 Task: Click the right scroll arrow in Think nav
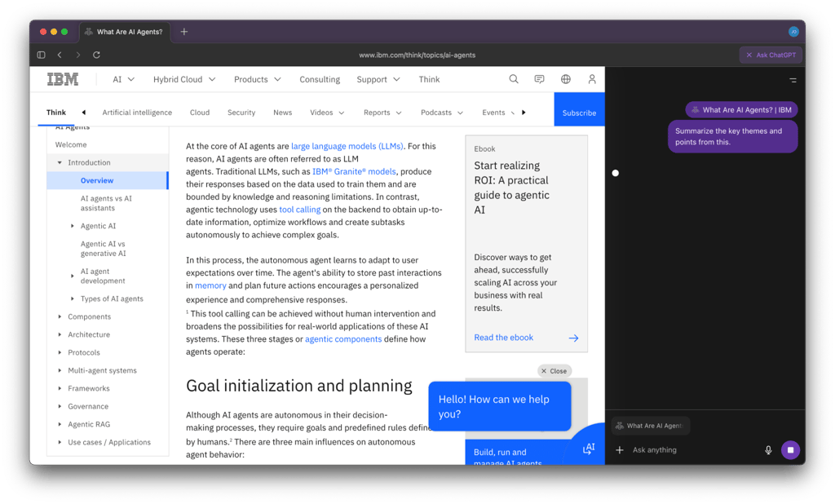coord(524,113)
